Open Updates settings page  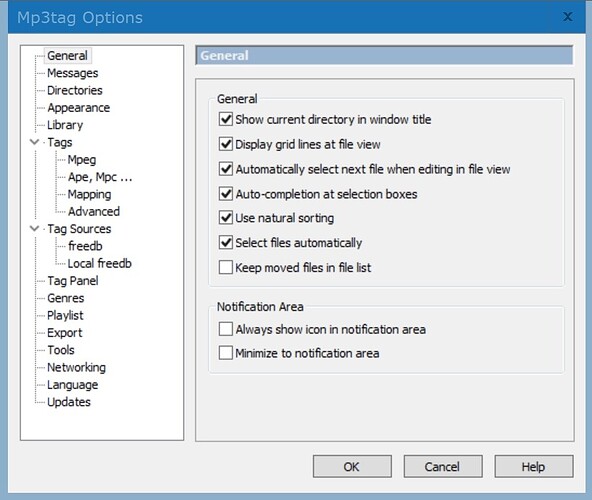click(x=69, y=402)
